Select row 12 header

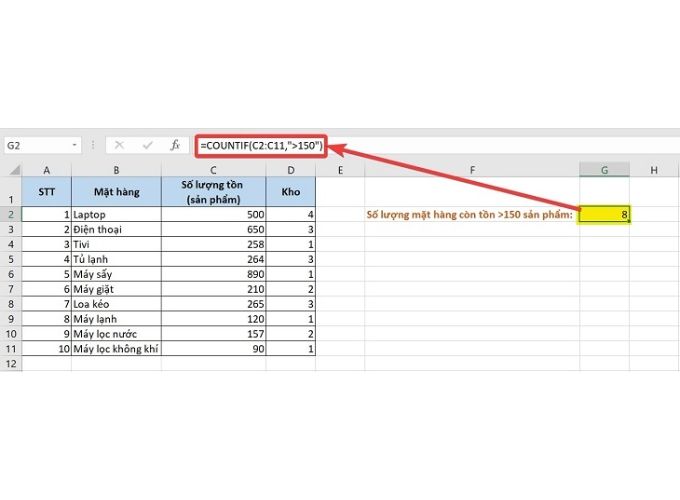11,364
